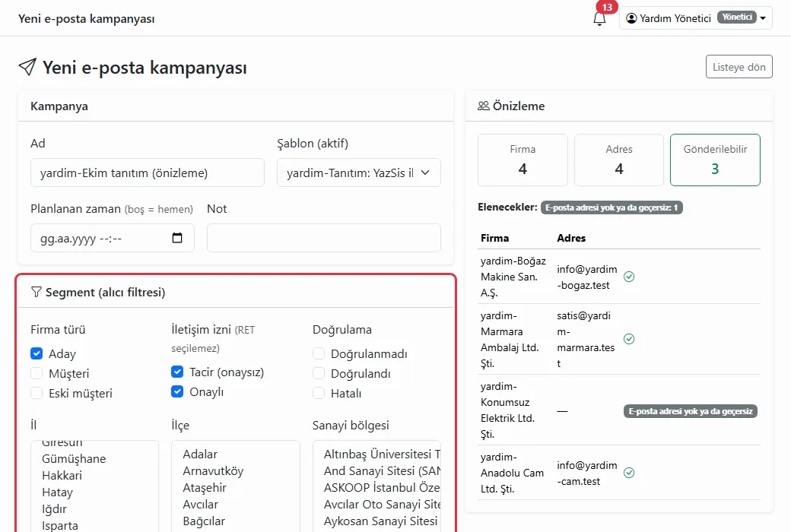Select Bağcılar in the İlçe list
Image resolution: width=791 pixels, height=532 pixels.
click(204, 521)
